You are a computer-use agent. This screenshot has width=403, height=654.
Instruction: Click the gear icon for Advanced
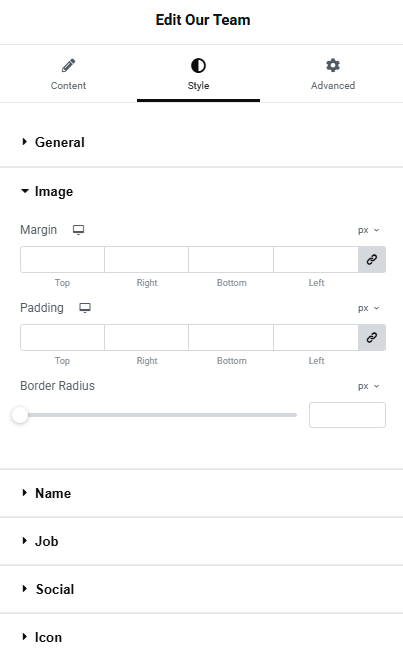pos(333,65)
